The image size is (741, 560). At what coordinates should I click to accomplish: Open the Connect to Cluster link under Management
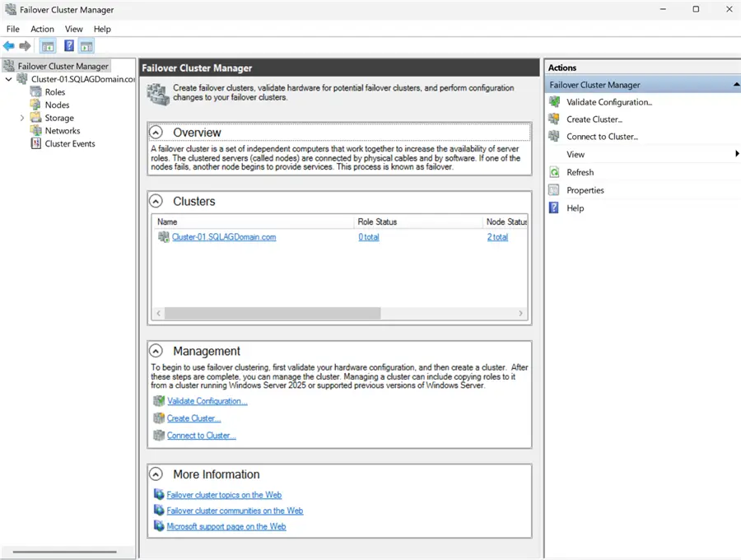pyautogui.click(x=202, y=436)
